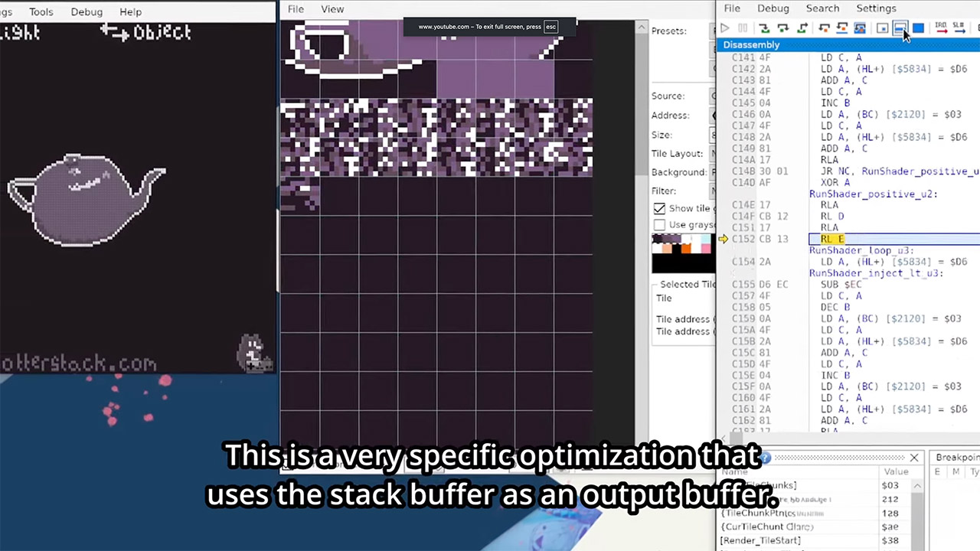Open the Search menu in the debugger
The height and width of the screenshot is (551, 980).
(822, 8)
